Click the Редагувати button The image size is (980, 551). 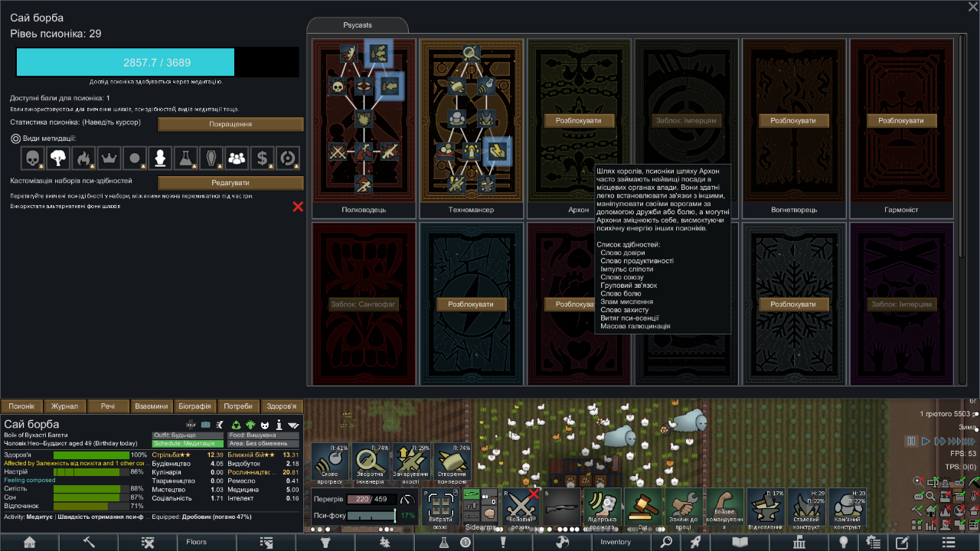coord(230,183)
